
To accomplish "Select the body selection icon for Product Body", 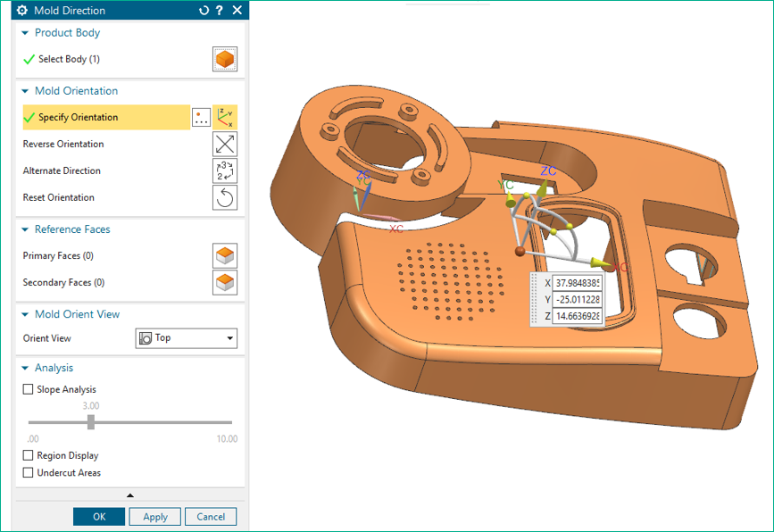I will (x=224, y=59).
